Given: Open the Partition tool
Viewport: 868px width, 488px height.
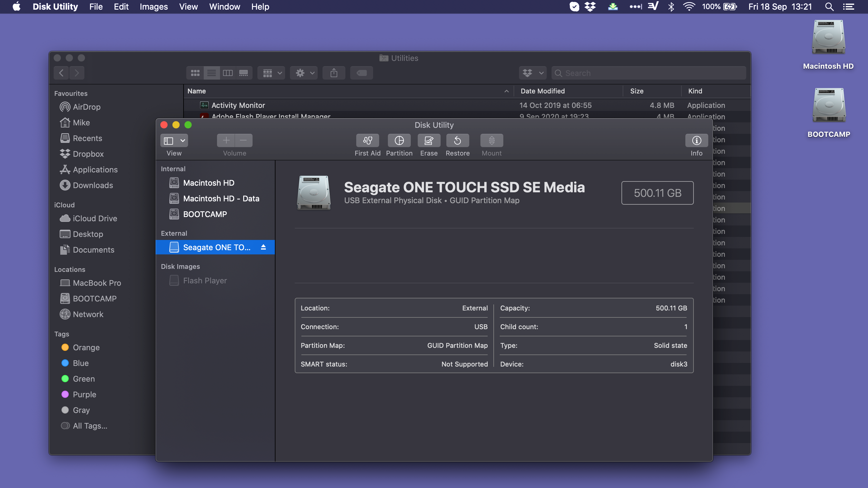Looking at the screenshot, I should tap(399, 140).
